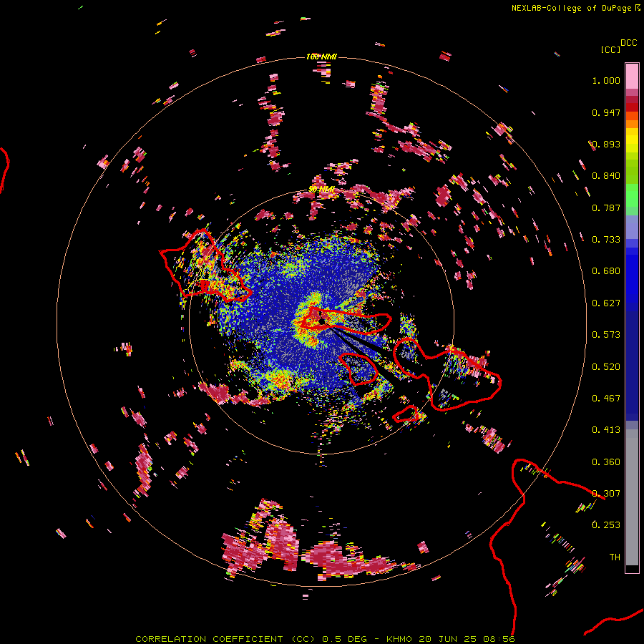Pick the light pink top color bar segment

(632, 76)
